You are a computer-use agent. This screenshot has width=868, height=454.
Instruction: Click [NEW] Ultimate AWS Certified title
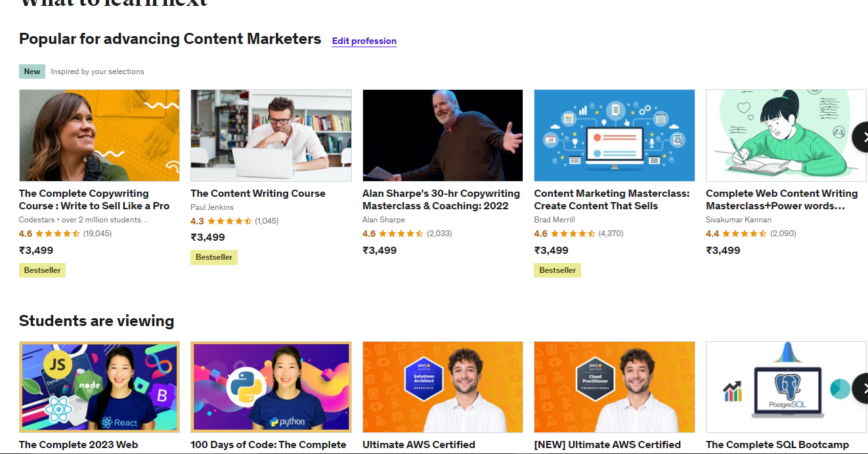click(x=607, y=445)
